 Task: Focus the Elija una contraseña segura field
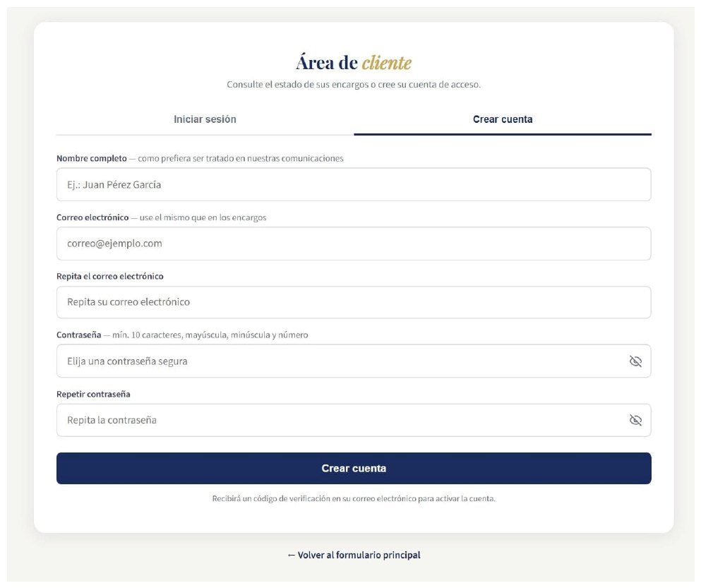pos(354,361)
